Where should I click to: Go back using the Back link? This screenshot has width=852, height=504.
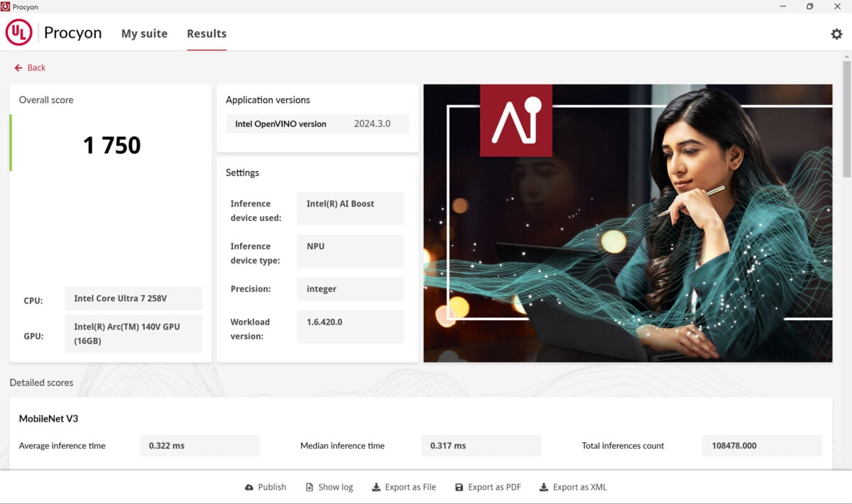tap(30, 67)
